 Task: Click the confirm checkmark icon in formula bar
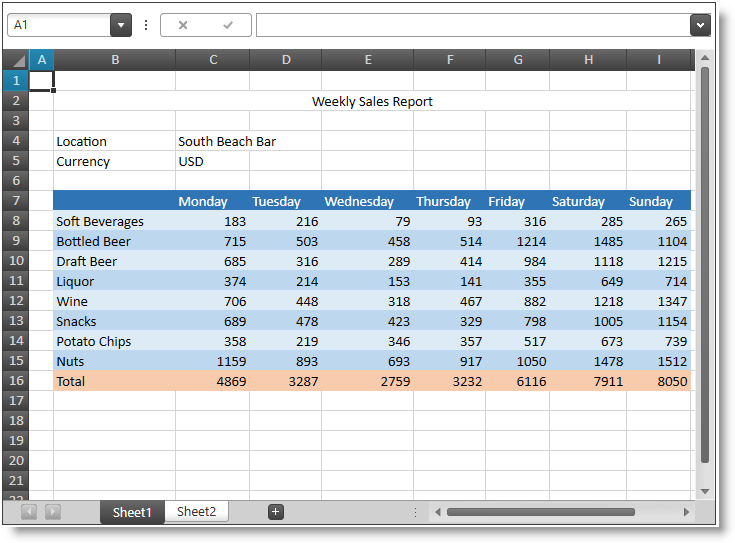[228, 25]
